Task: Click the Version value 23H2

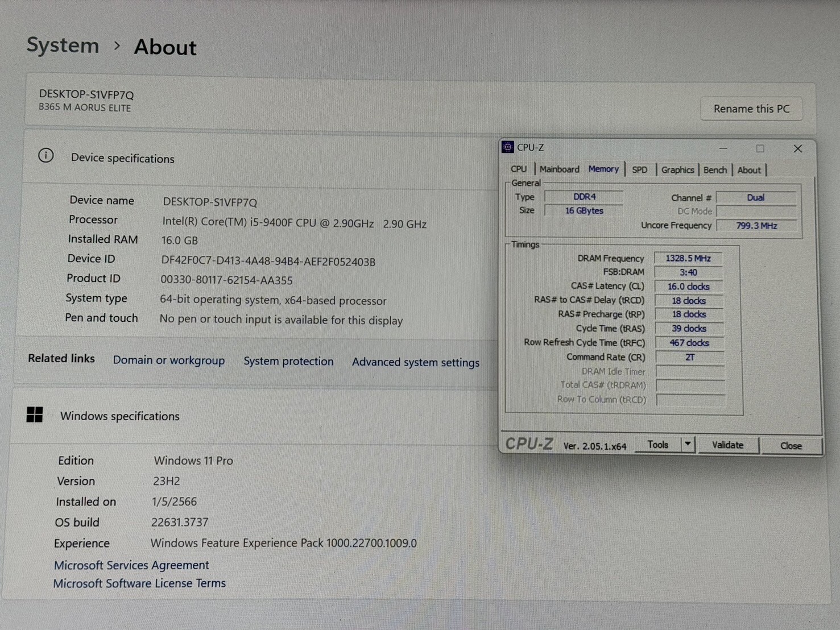Action: tap(166, 481)
